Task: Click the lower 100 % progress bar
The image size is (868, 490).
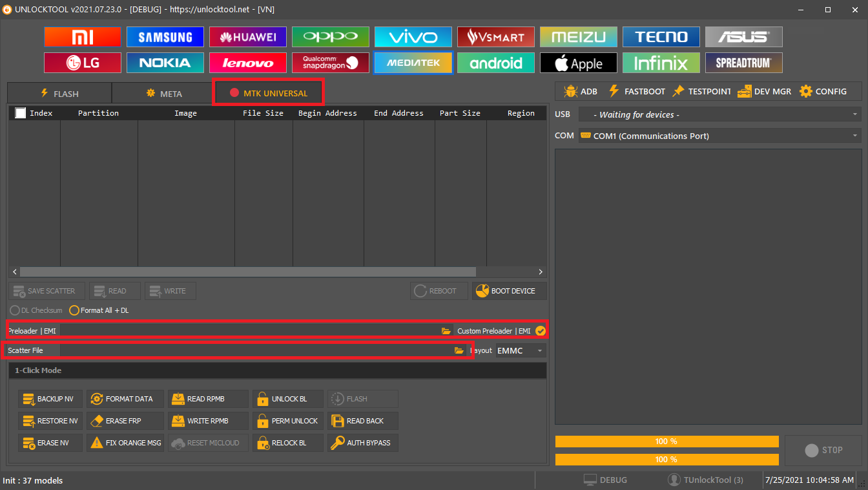Action: click(666, 460)
